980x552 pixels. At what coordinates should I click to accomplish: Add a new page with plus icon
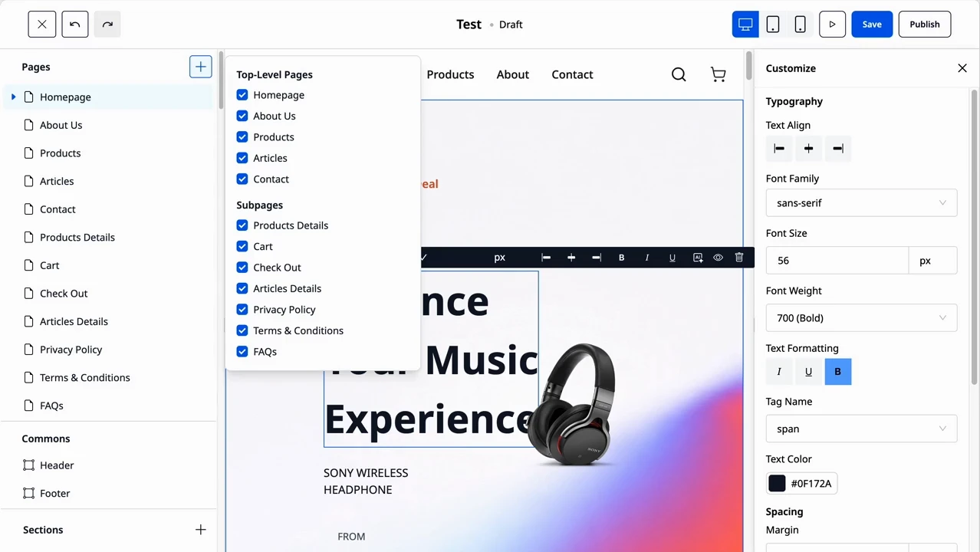click(200, 67)
